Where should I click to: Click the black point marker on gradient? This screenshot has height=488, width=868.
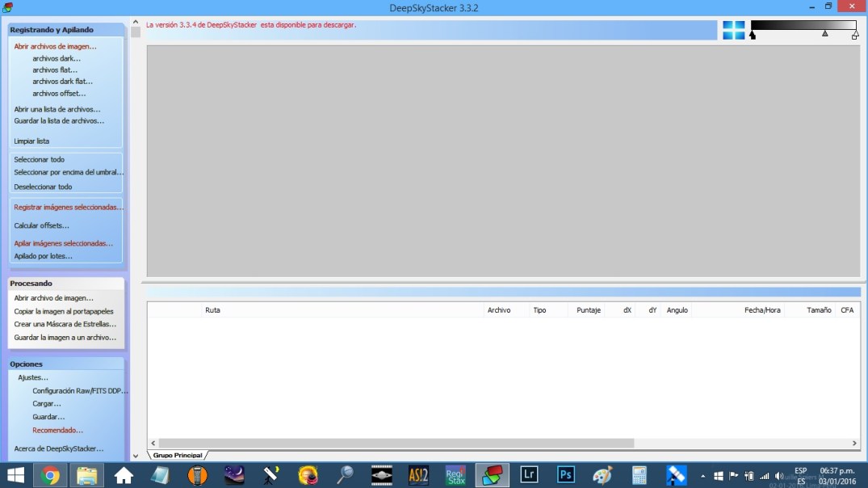point(753,36)
